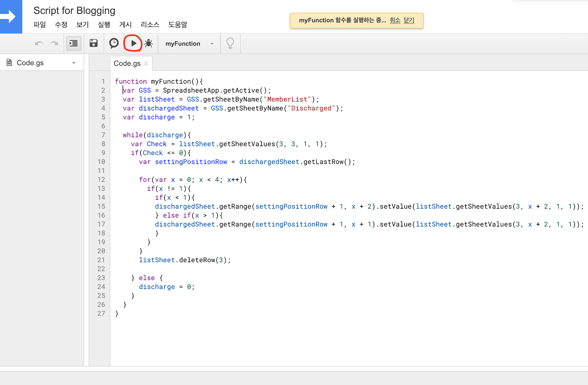The image size is (588, 385).
Task: Click the Undo arrow
Action: [39, 43]
